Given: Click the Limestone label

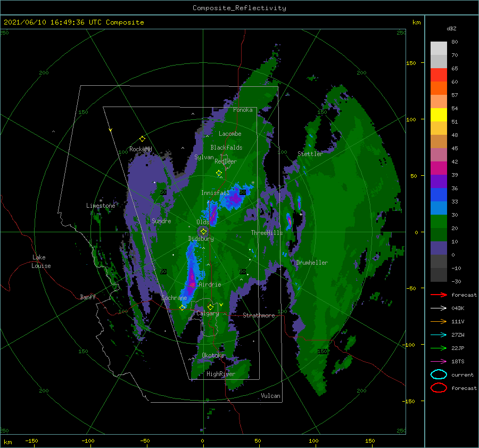Looking at the screenshot, I should [x=101, y=206].
